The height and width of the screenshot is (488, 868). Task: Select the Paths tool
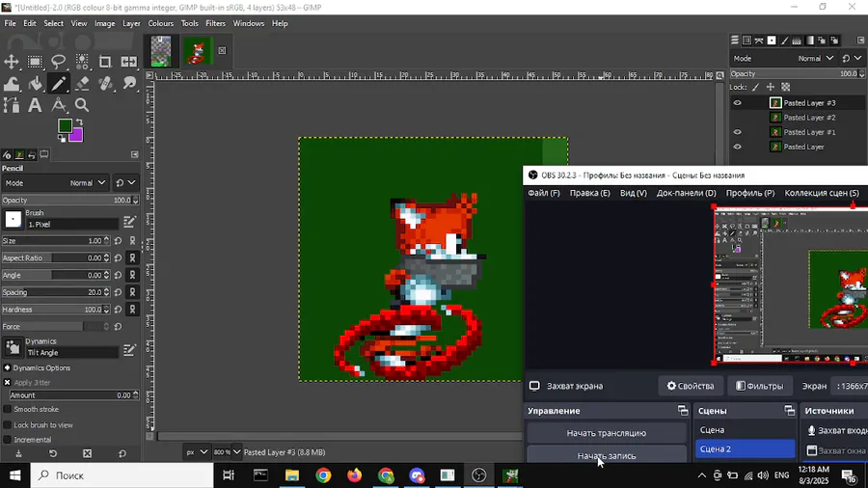12,105
